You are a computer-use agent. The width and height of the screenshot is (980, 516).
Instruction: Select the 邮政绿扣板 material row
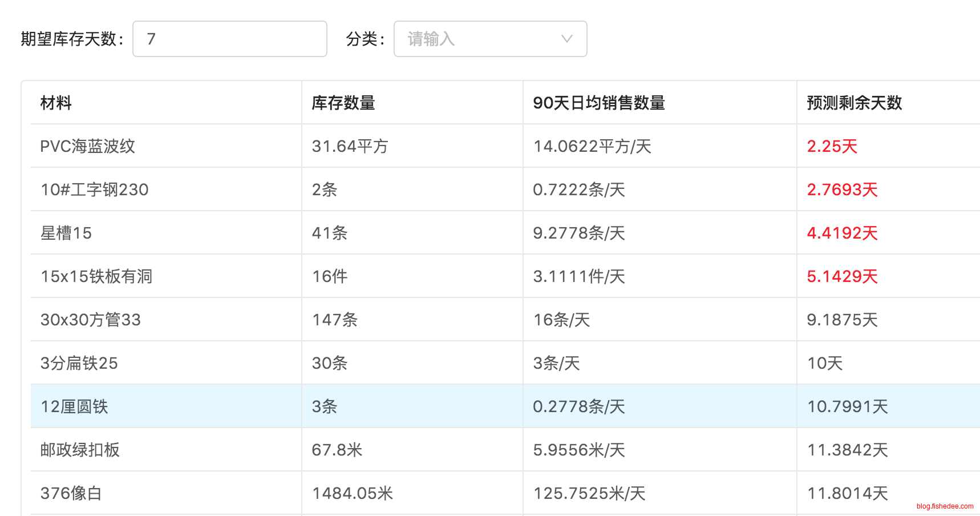tap(80, 450)
